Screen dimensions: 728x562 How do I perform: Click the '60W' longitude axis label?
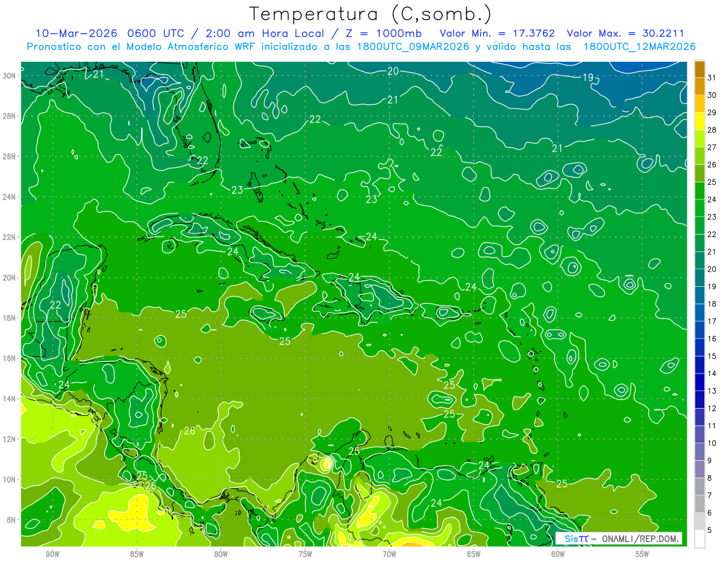558,554
